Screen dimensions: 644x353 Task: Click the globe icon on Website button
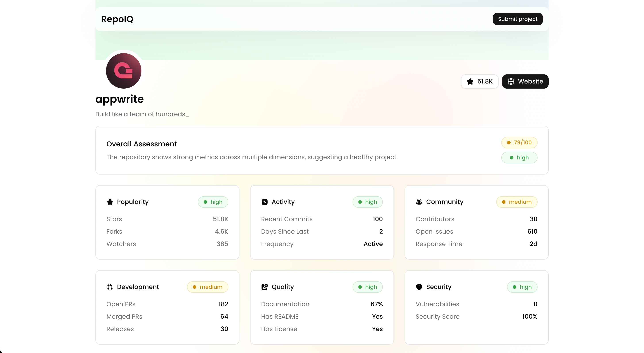point(511,81)
